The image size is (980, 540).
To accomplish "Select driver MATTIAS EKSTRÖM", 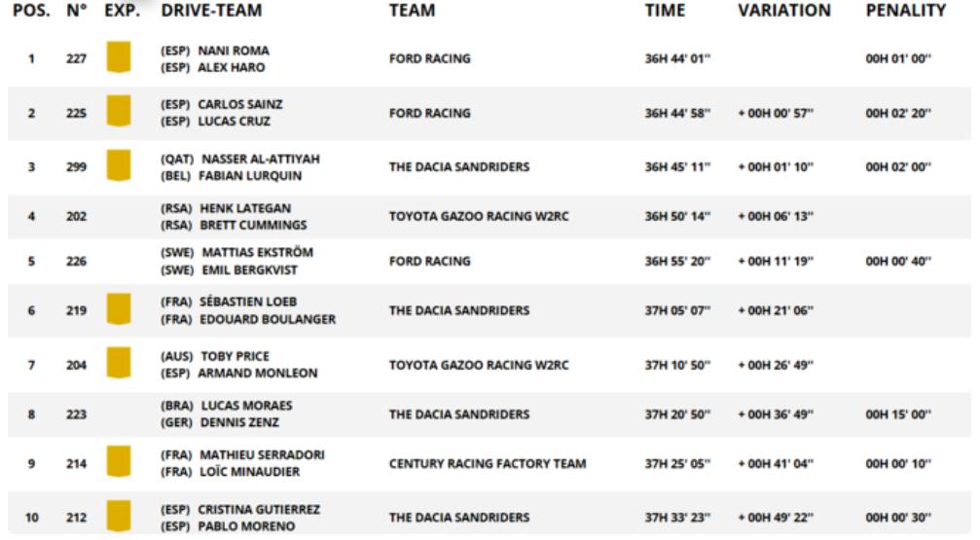I will [x=258, y=253].
